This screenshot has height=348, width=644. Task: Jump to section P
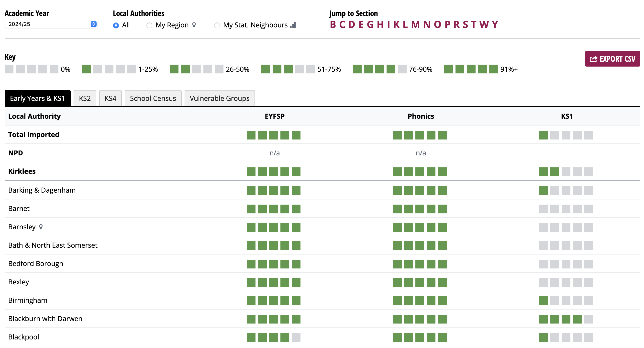[x=447, y=24]
